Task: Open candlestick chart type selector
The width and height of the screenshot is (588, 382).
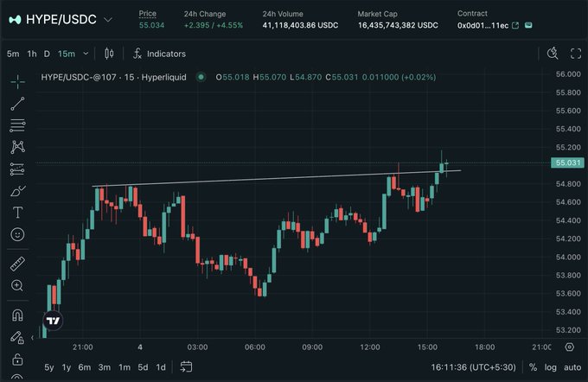Action: click(109, 54)
